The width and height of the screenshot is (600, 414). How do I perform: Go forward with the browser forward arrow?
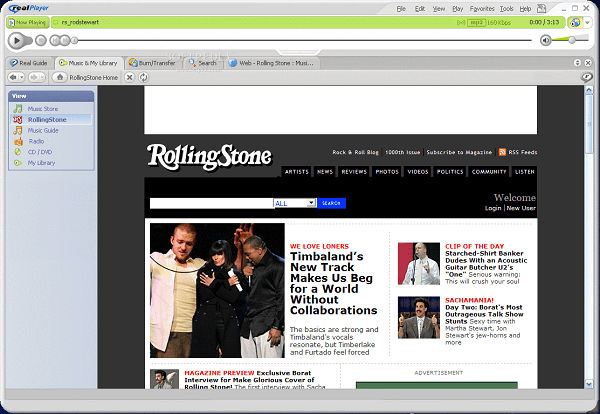tap(34, 77)
